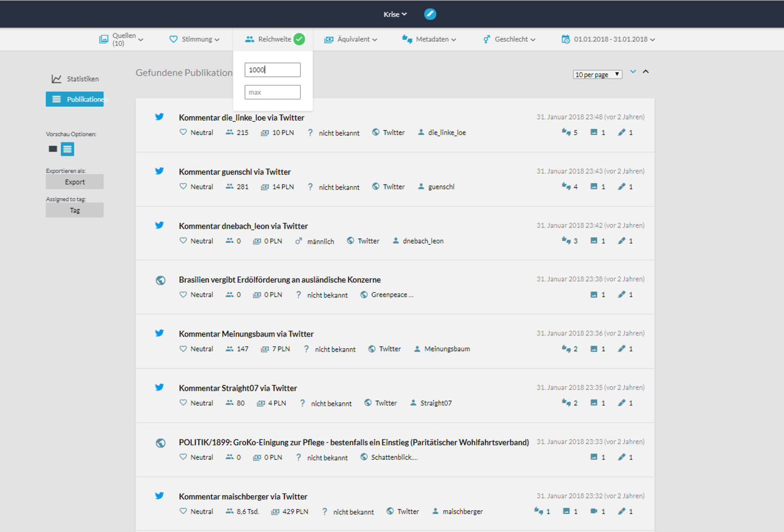
Task: Click the pencil edit icon in guenschl row
Action: [x=621, y=187]
